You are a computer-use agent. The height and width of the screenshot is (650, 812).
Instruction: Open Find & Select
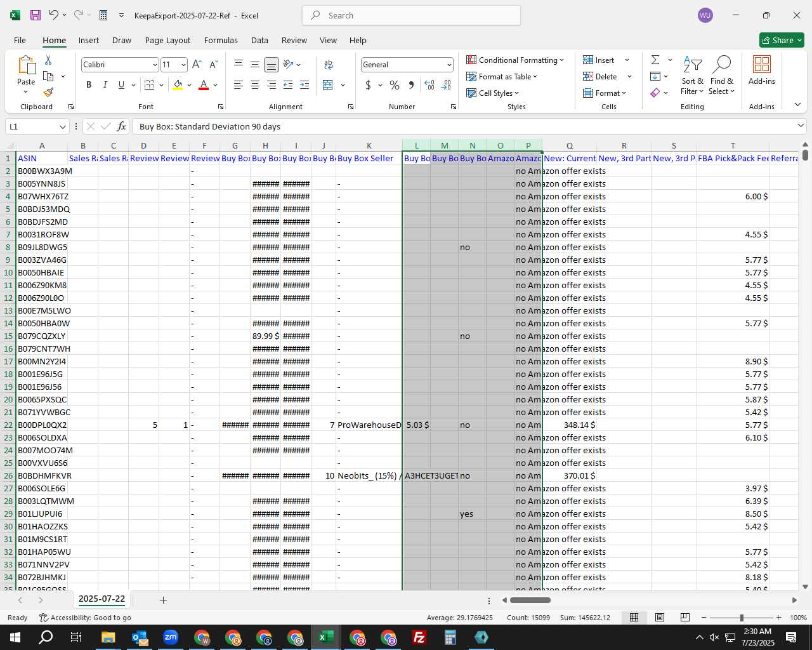point(722,76)
